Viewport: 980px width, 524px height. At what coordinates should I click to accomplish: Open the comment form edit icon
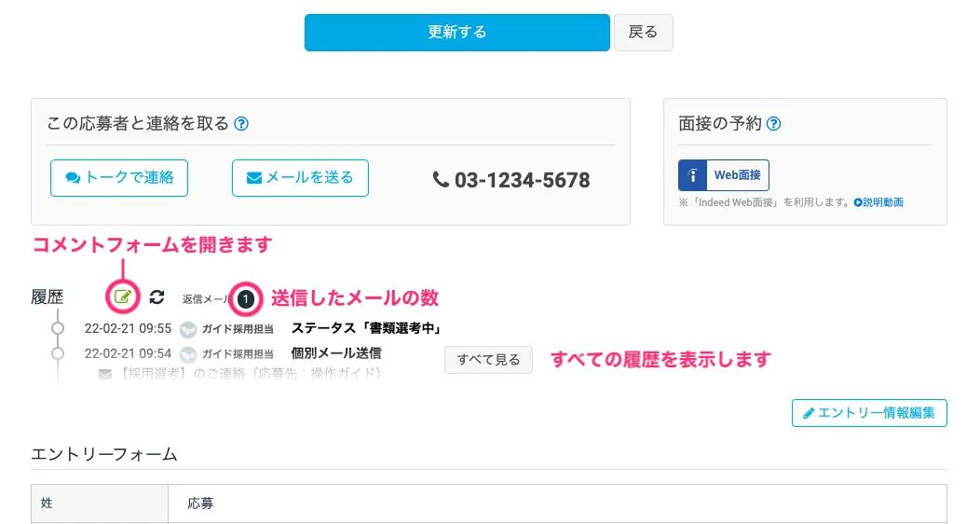pyautogui.click(x=123, y=297)
